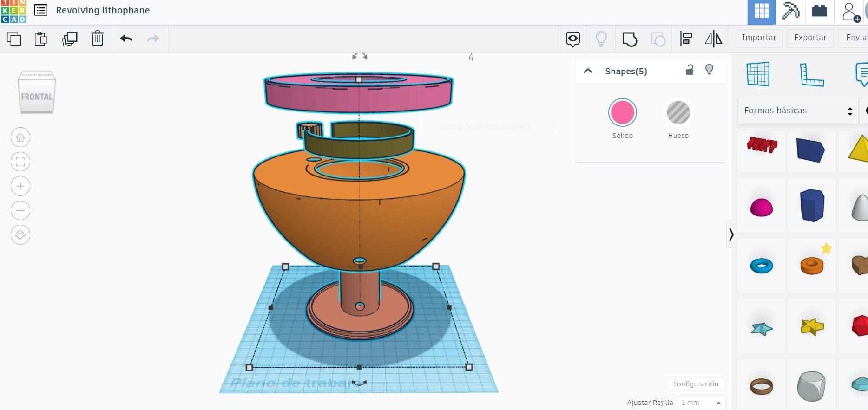Viewport: 868px width, 410px height.
Task: Pick the brown heart shape
Action: [860, 265]
